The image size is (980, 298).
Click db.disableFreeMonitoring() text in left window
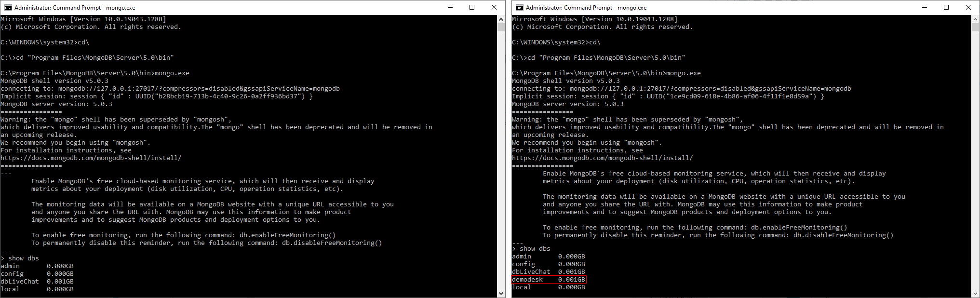pos(332,243)
